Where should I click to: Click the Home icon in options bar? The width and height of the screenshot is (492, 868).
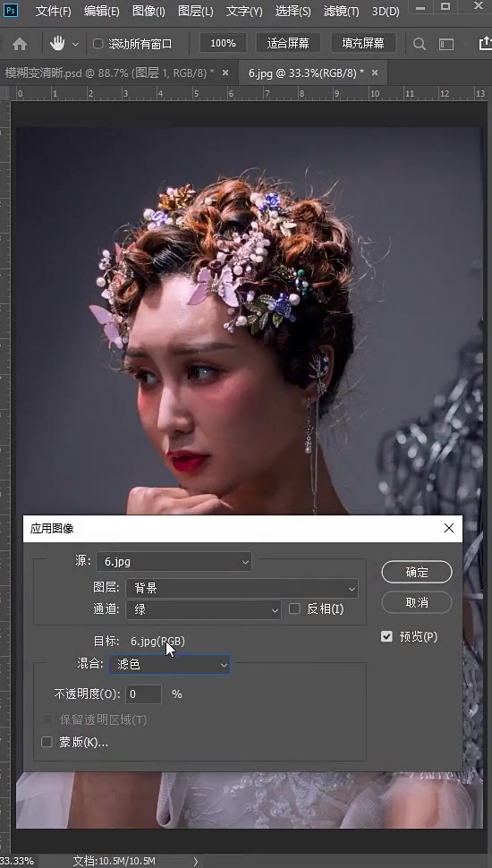20,44
